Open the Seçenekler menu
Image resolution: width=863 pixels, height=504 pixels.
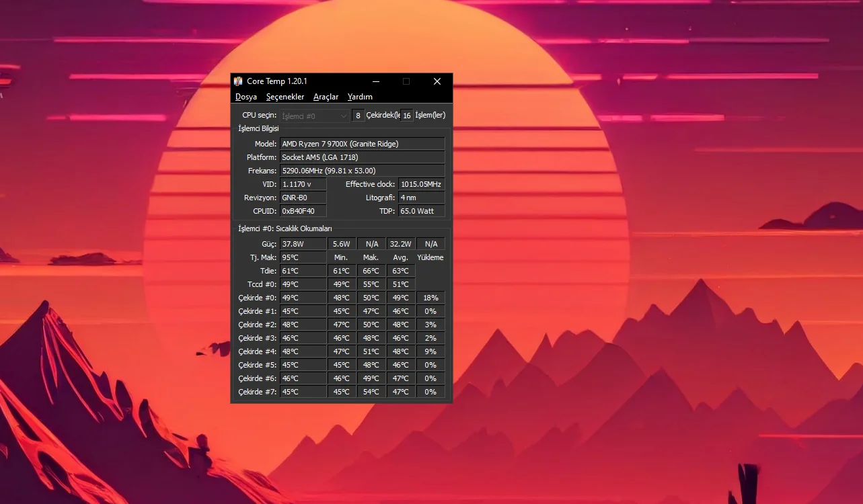(x=285, y=97)
